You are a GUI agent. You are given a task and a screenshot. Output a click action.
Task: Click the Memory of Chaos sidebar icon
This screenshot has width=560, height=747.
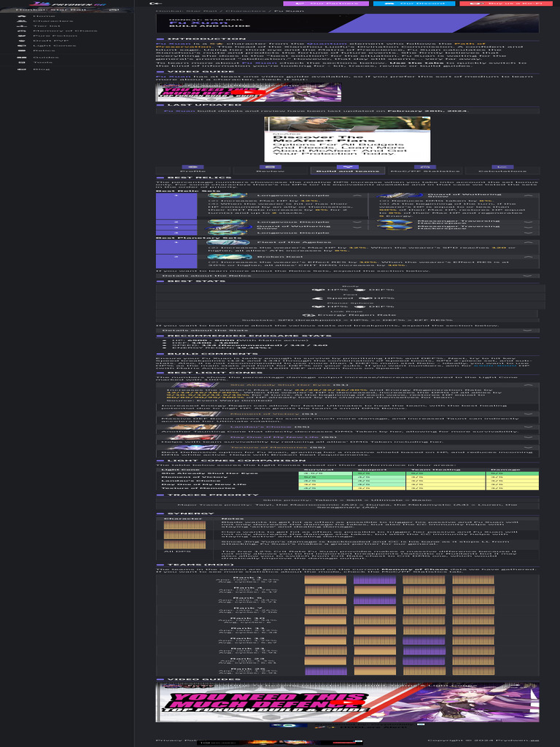point(21,31)
